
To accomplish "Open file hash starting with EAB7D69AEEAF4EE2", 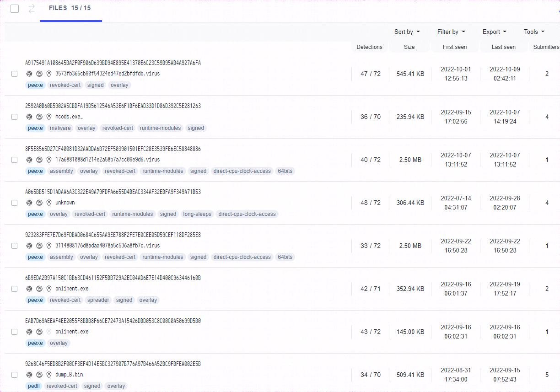I will click(113, 321).
